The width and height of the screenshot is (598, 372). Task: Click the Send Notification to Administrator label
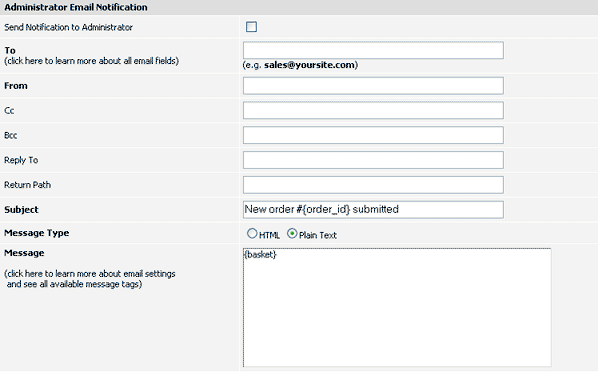68,27
